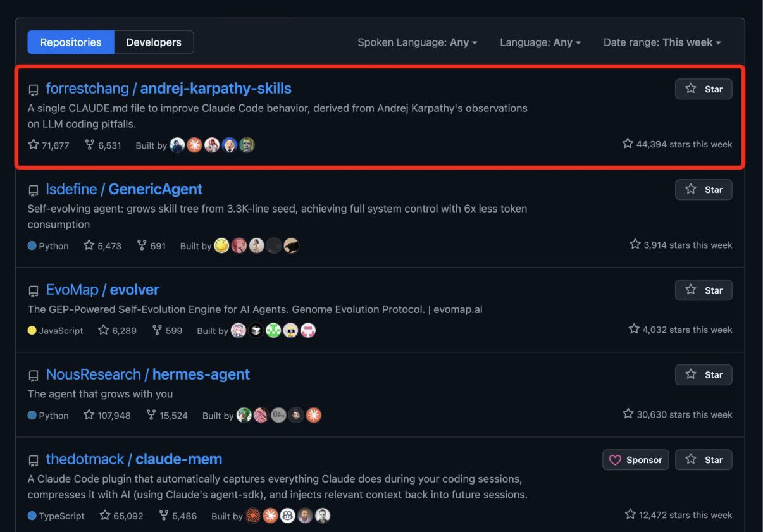View 599 forks of evolver
The image size is (763, 532).
(168, 330)
